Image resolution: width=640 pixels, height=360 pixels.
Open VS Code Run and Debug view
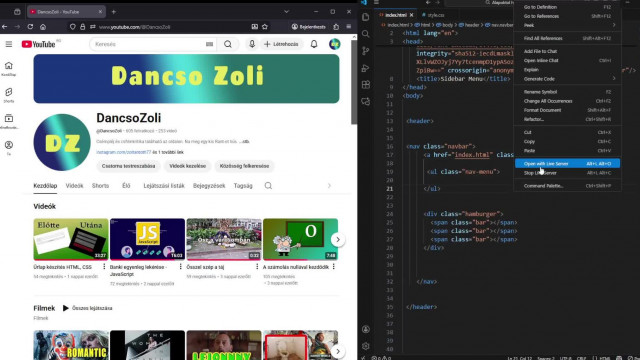(x=366, y=68)
